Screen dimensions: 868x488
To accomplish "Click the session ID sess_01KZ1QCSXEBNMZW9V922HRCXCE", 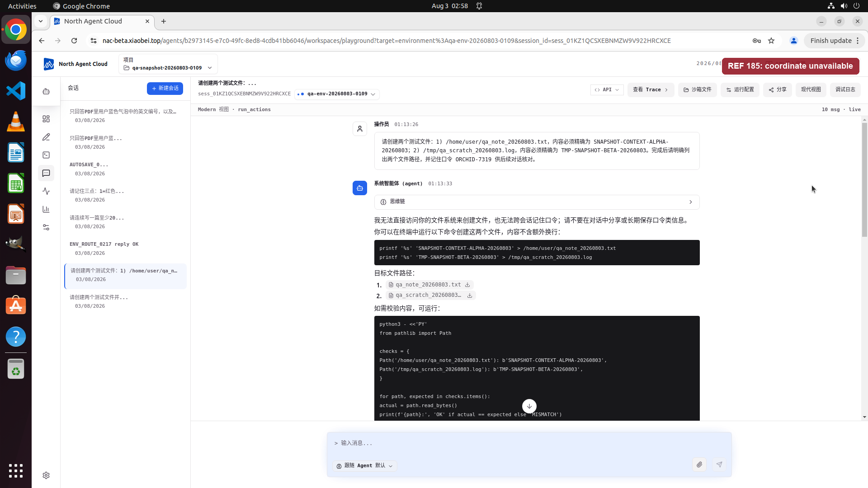I will pyautogui.click(x=244, y=94).
